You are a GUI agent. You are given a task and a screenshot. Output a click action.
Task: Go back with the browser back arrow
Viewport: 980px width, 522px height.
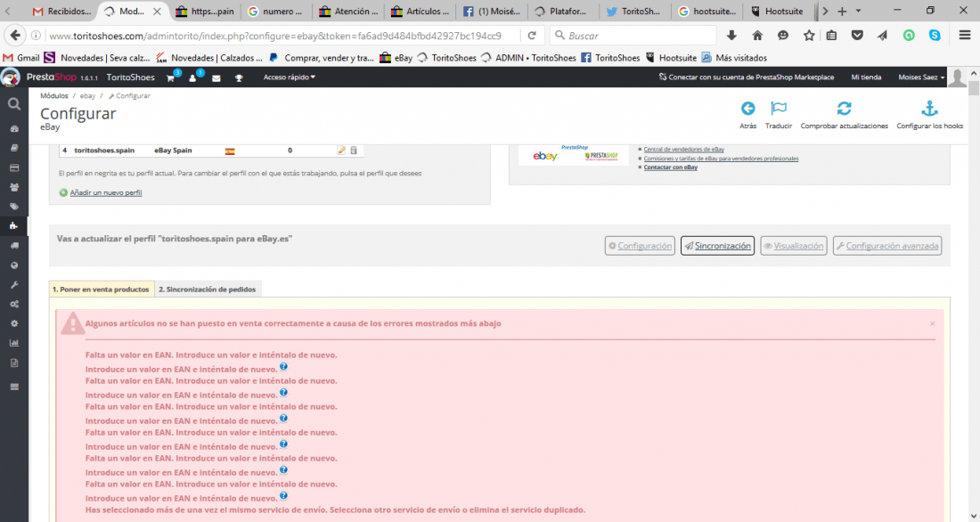[x=15, y=36]
